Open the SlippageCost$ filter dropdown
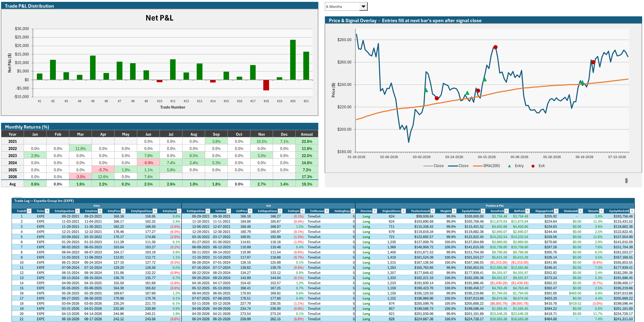 tap(556, 211)
